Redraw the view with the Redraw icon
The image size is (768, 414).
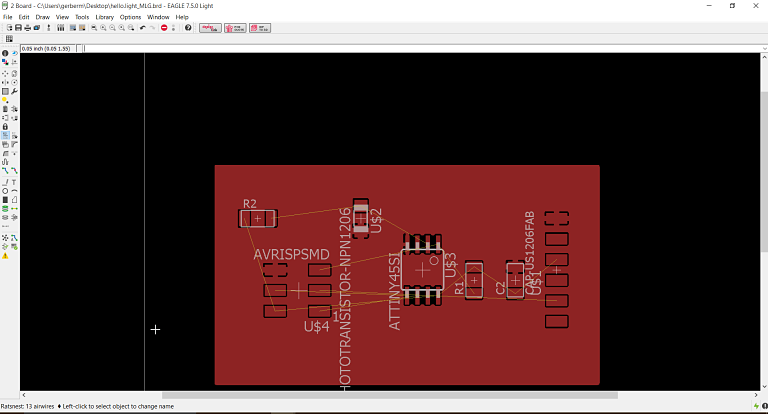tap(122, 28)
